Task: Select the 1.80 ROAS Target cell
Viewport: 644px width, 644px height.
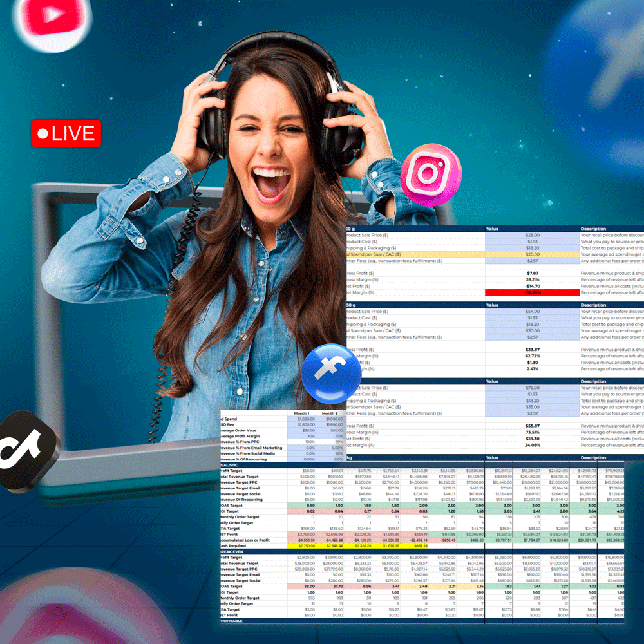Action: 386,506
